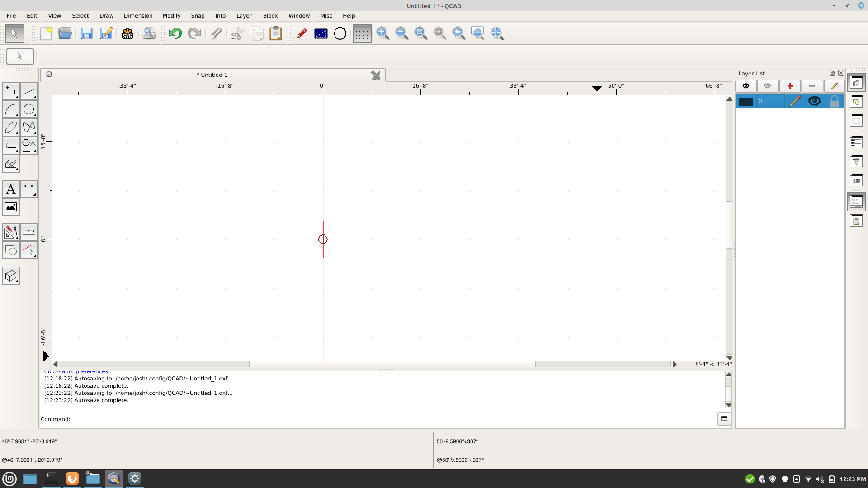Collapse the command line history button
This screenshot has width=868, height=488.
click(724, 418)
